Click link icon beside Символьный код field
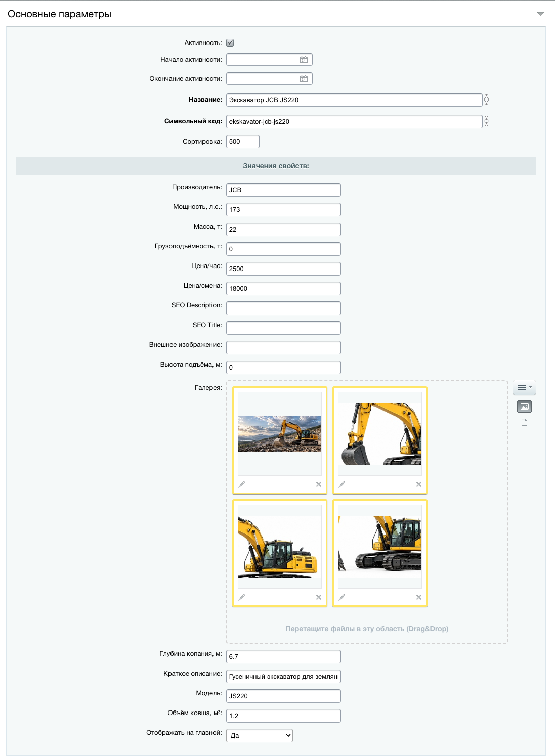Image resolution: width=555 pixels, height=756 pixels. 487,121
